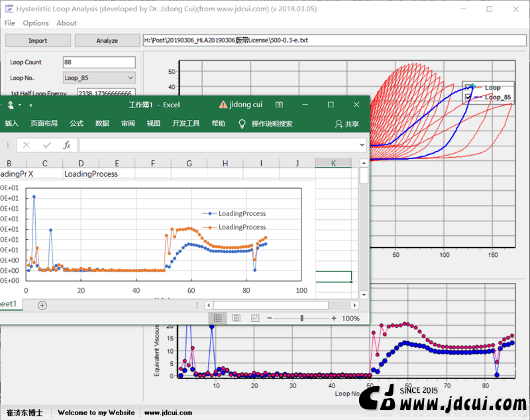Expand the Excel formula bar chevron
Viewport: 530px width, 420px height.
362,145
